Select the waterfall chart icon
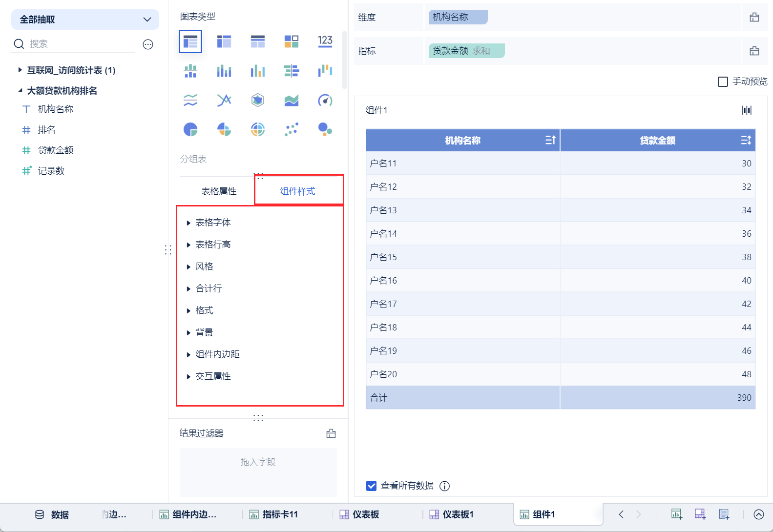The image size is (773, 532). [325, 71]
